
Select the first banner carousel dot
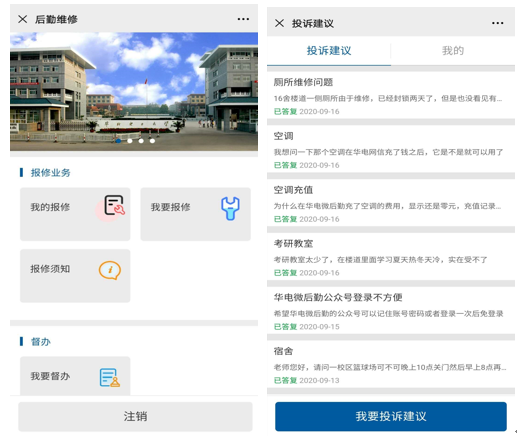pos(118,141)
